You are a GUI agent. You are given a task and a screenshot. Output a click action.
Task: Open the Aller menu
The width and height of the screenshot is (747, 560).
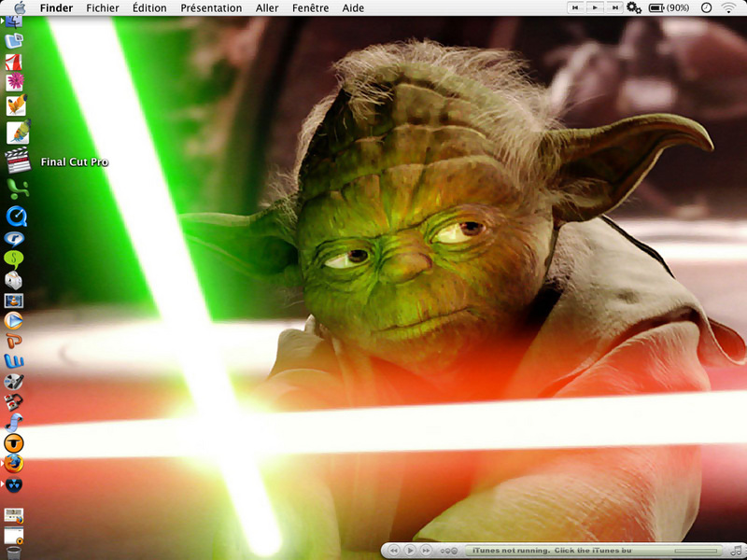click(267, 8)
